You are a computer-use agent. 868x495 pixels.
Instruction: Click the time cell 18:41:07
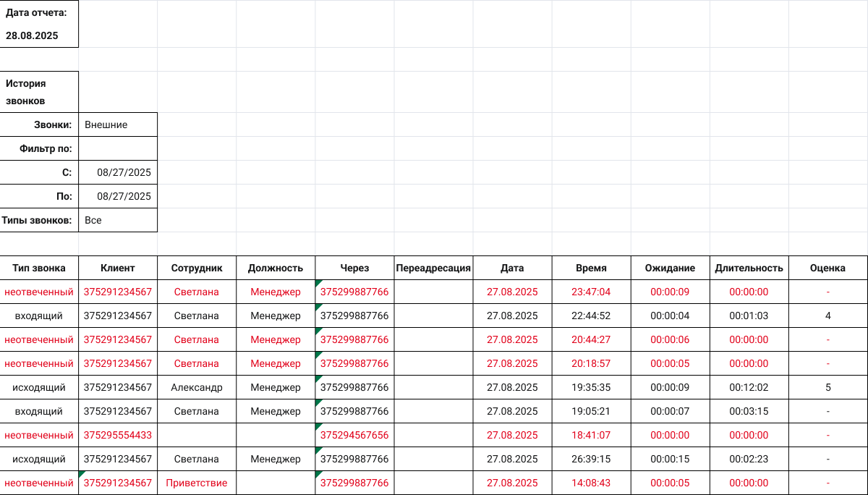coord(591,435)
